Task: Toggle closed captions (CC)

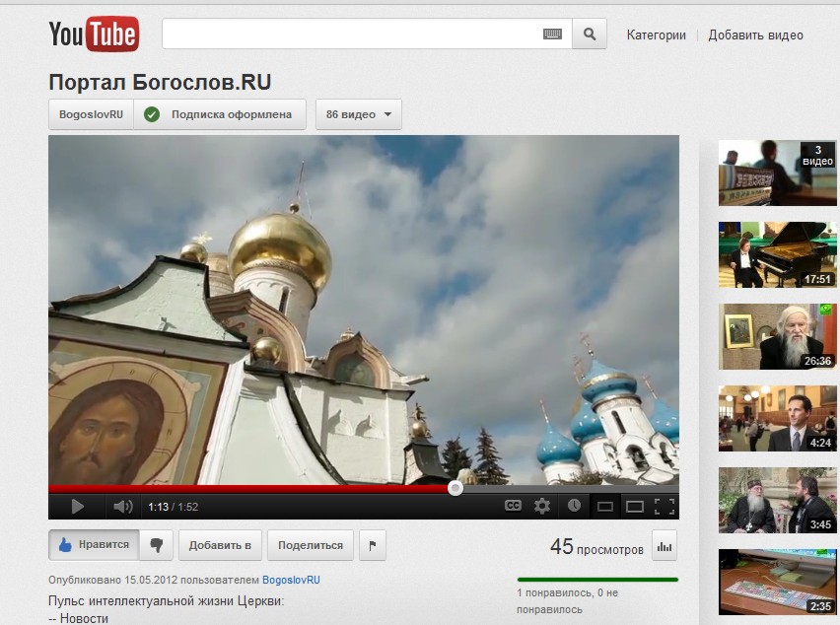Action: pyautogui.click(x=513, y=506)
